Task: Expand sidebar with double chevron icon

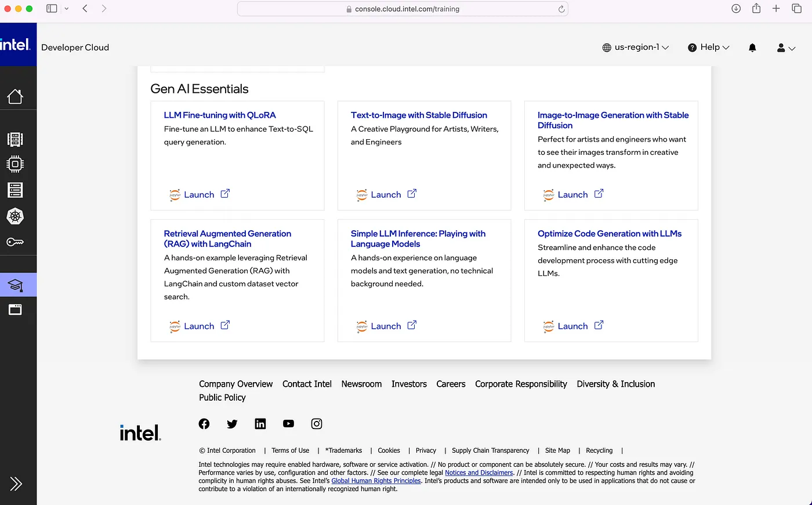Action: click(16, 484)
